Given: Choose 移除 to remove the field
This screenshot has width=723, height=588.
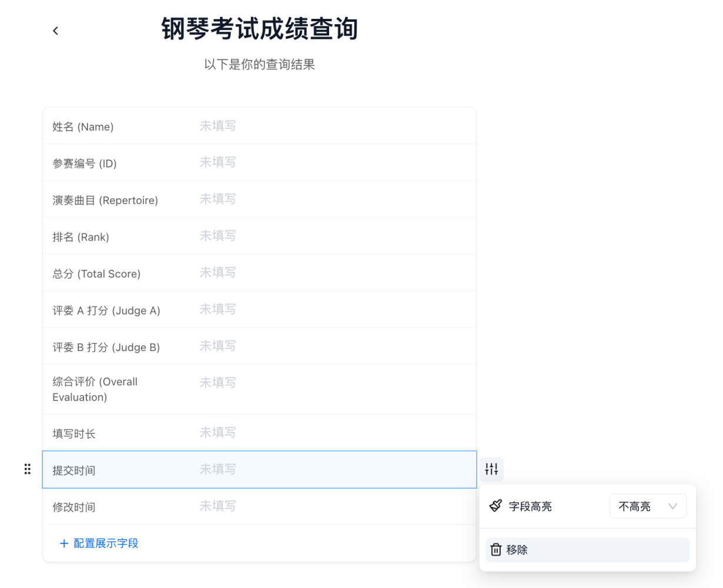Looking at the screenshot, I should tap(587, 550).
